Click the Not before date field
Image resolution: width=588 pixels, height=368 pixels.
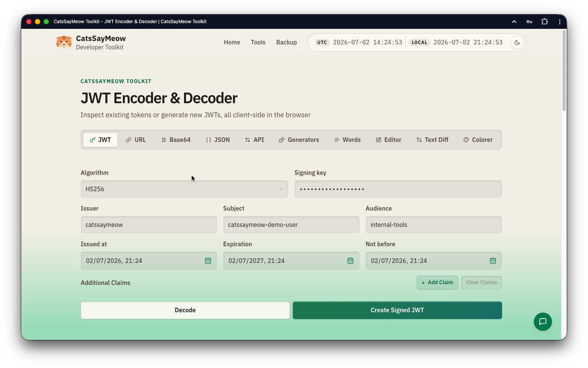(434, 261)
